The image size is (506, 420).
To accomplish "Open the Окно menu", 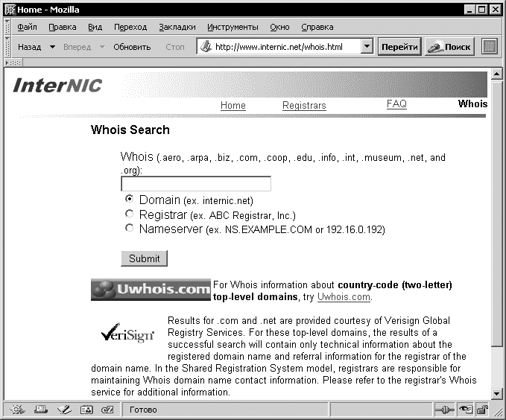I will click(x=279, y=27).
